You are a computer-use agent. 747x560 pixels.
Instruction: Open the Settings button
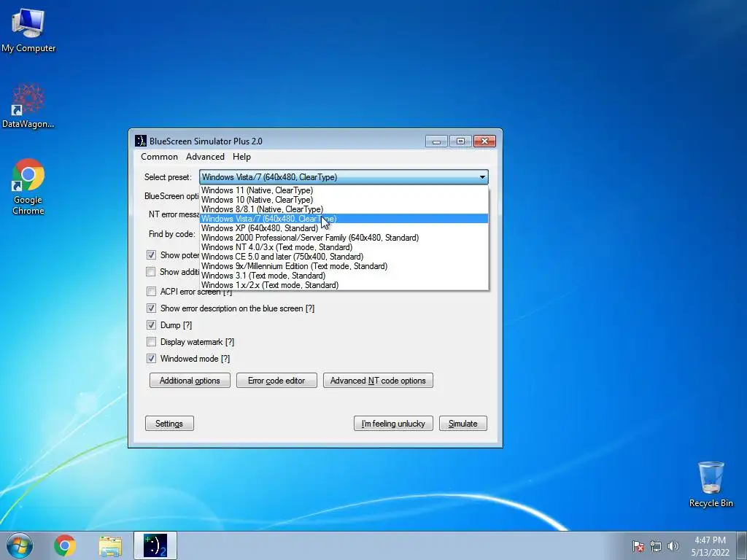click(x=169, y=424)
